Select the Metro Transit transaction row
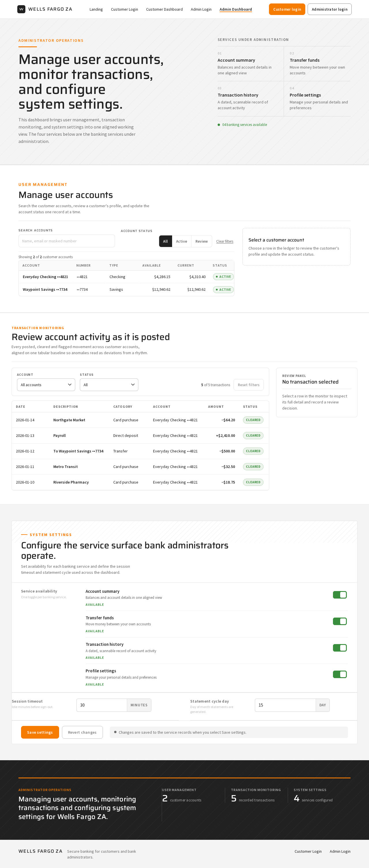This screenshot has width=369, height=868. point(140,467)
